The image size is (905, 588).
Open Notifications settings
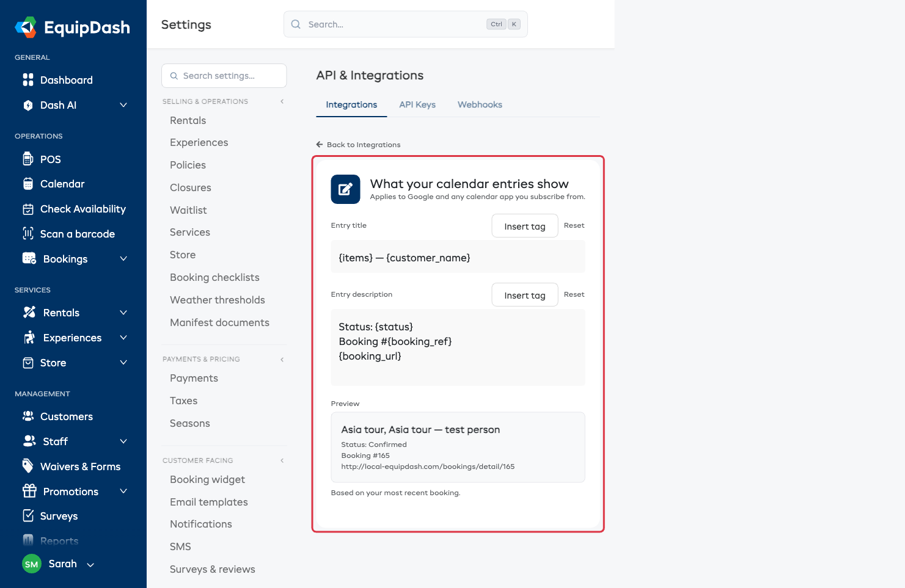201,524
